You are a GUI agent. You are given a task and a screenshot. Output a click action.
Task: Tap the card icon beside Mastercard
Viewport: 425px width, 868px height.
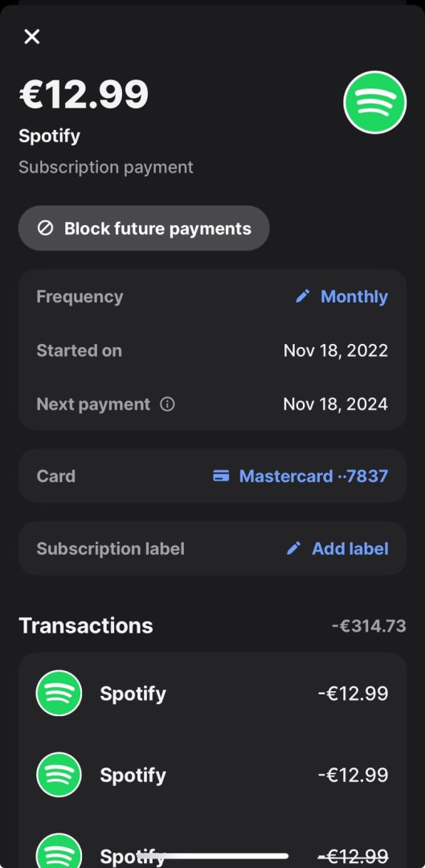click(x=221, y=476)
